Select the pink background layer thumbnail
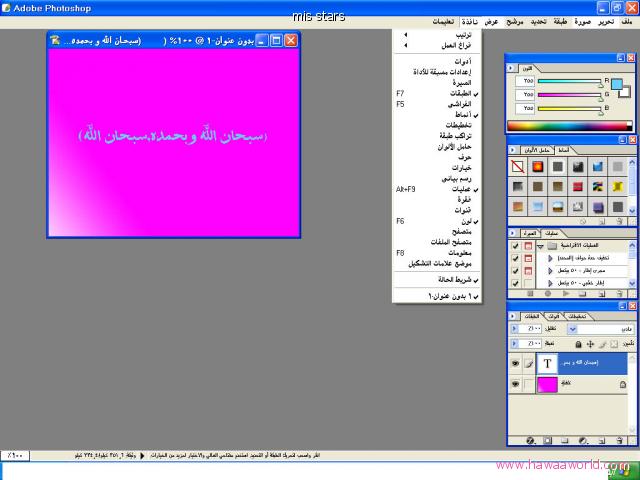Screen dimensions: 640x480 pyautogui.click(x=548, y=384)
